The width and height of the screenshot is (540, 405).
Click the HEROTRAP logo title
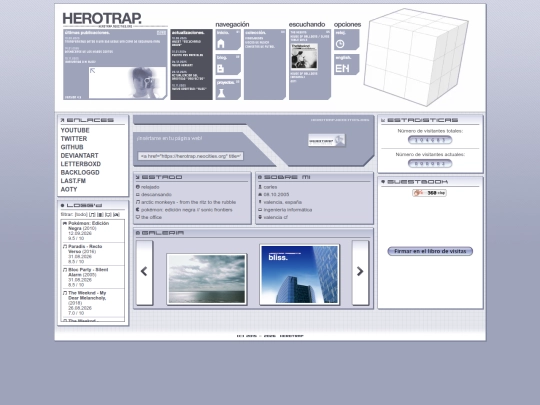click(102, 19)
